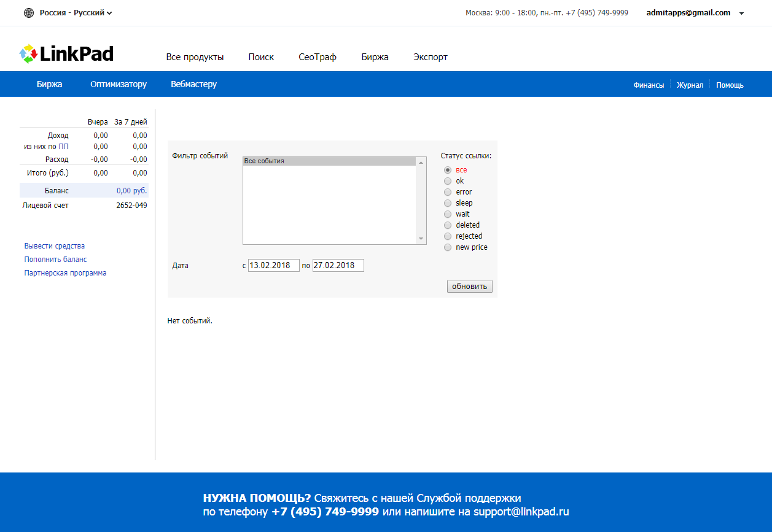Go to Все продукты menu item
The height and width of the screenshot is (532, 772).
[x=195, y=57]
